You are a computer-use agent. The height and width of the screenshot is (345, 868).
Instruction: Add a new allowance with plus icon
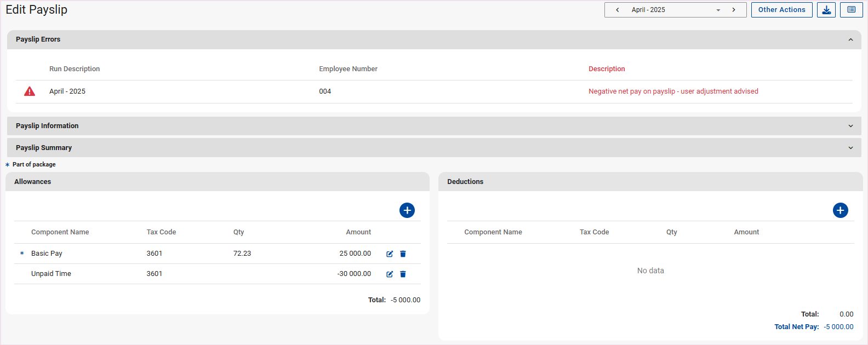[x=407, y=210]
